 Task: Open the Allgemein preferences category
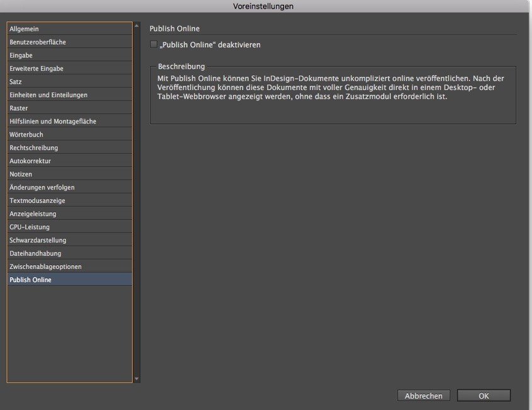click(x=69, y=29)
